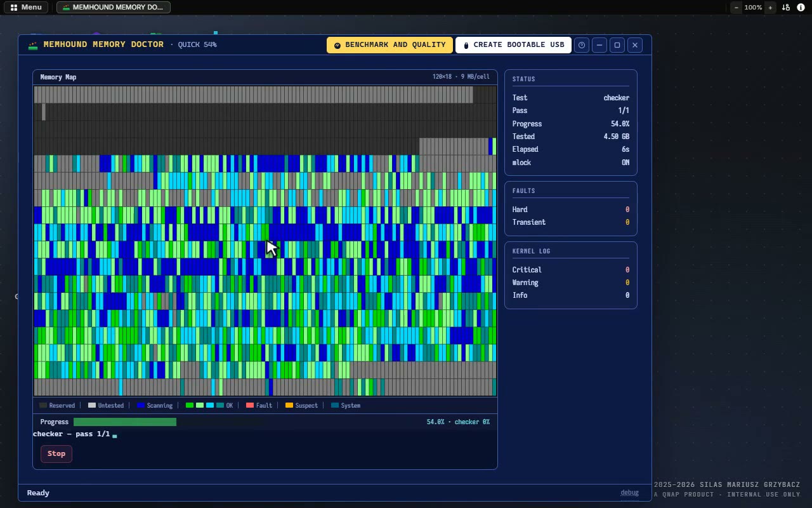Viewport: 812px width, 508px height.
Task: Click the Progress value '54.0%' in Status
Action: coord(620,124)
